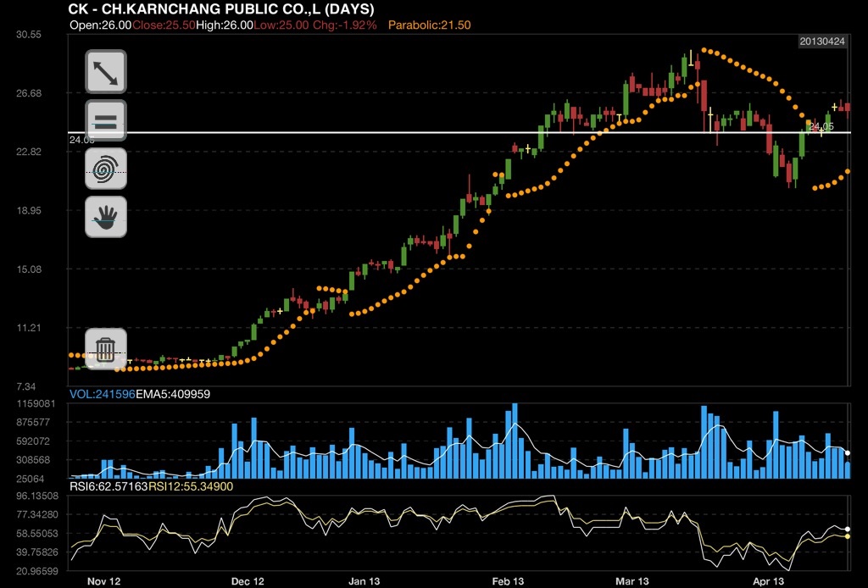
Task: Click the 18.95 price axis label
Action: coord(29,211)
